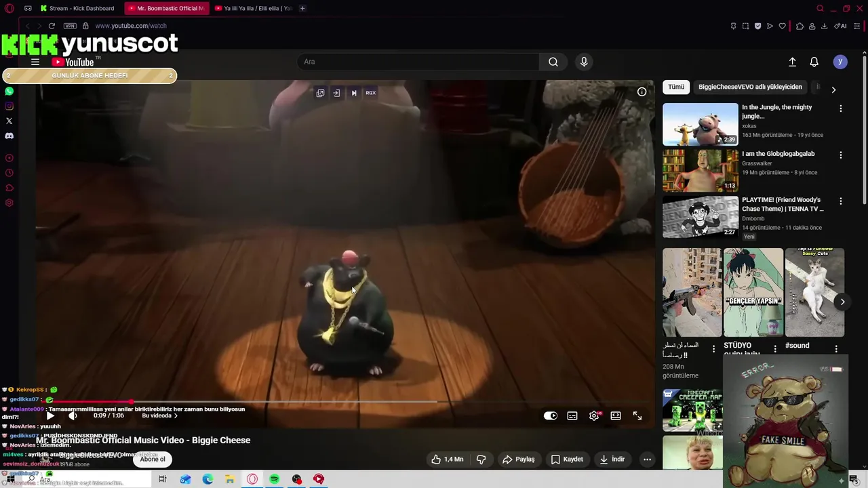Select 'BiggieCheeseVEVO adlı yükleyiciden' chip
This screenshot has height=488, width=868.
click(750, 87)
